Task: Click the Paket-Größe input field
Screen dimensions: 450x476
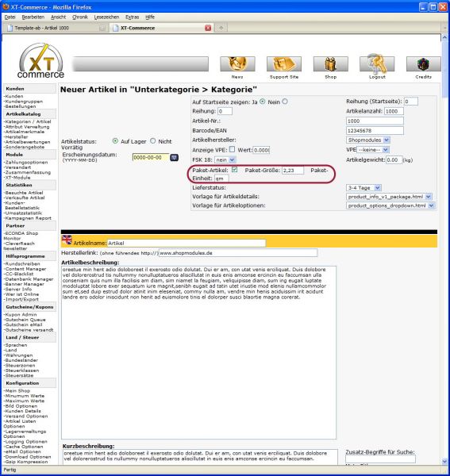Action: click(x=293, y=171)
